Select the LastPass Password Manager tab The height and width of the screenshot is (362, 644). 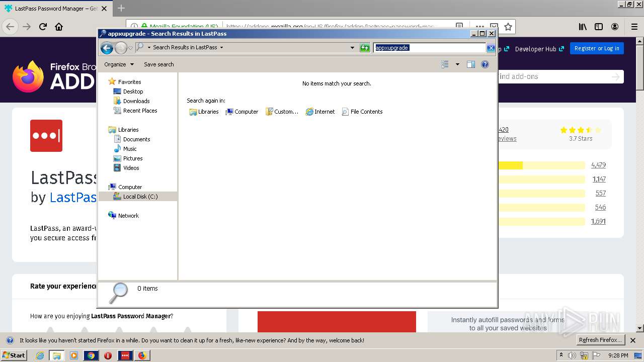[x=56, y=9]
